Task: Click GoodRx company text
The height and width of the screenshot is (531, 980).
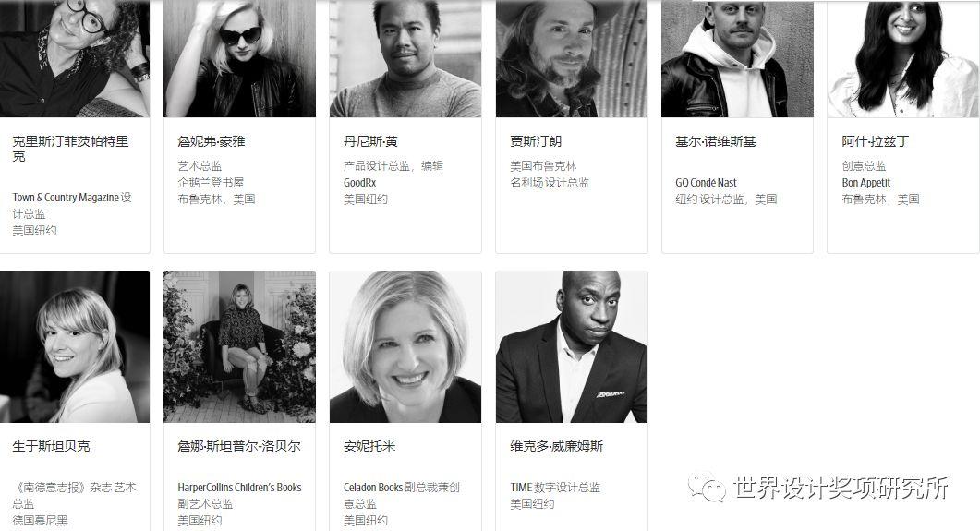Action: point(359,183)
